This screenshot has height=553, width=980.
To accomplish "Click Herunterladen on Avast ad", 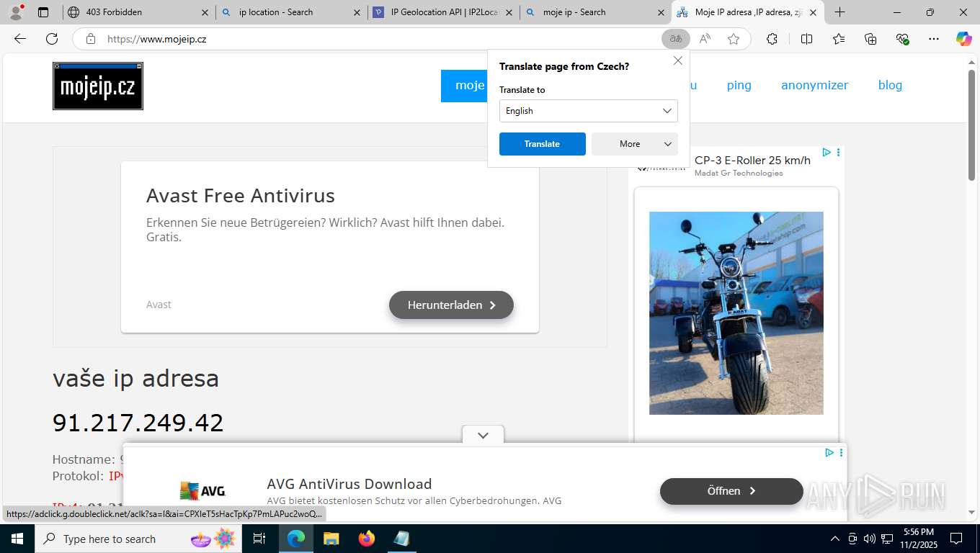I will click(x=451, y=305).
